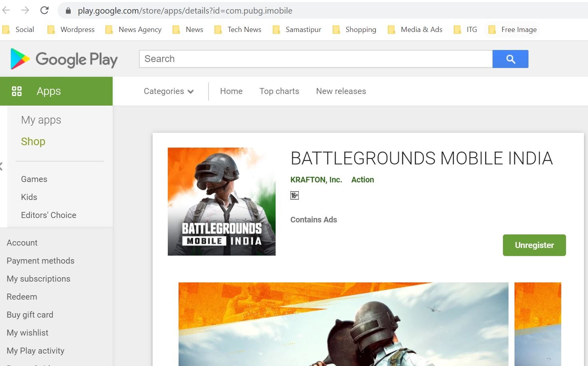This screenshot has height=366, width=588.
Task: Click the BATTLEGROUNDS MOBILE INDIA app icon
Action: tap(221, 201)
